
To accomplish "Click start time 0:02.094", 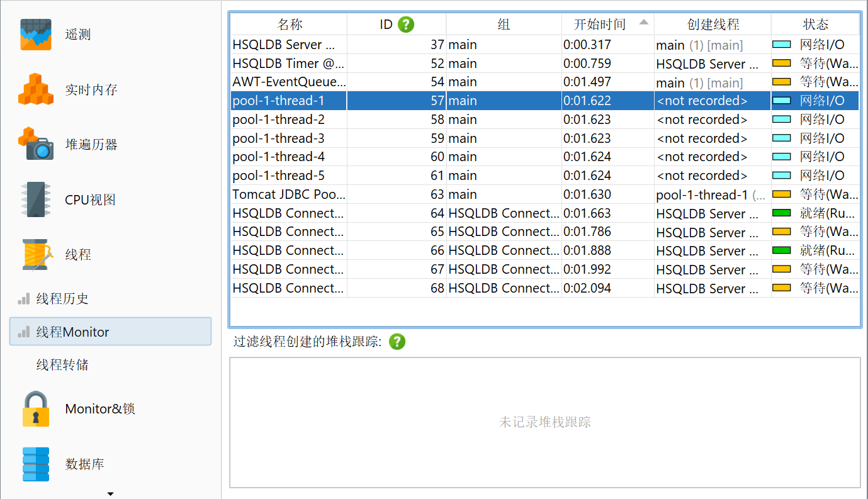I will point(587,288).
